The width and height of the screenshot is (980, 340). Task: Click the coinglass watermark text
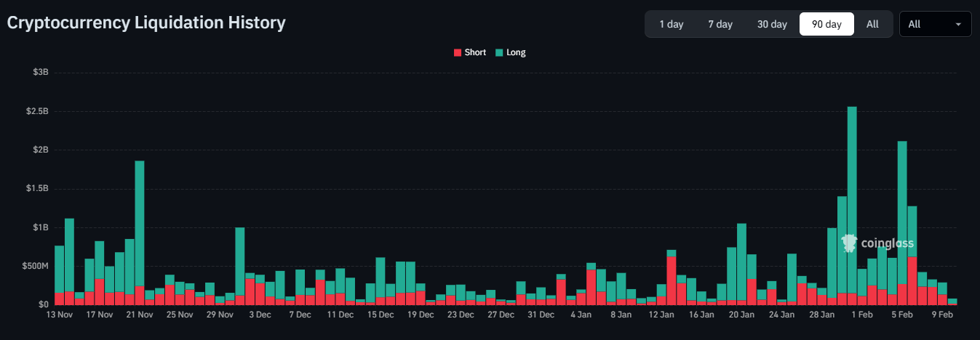point(887,243)
